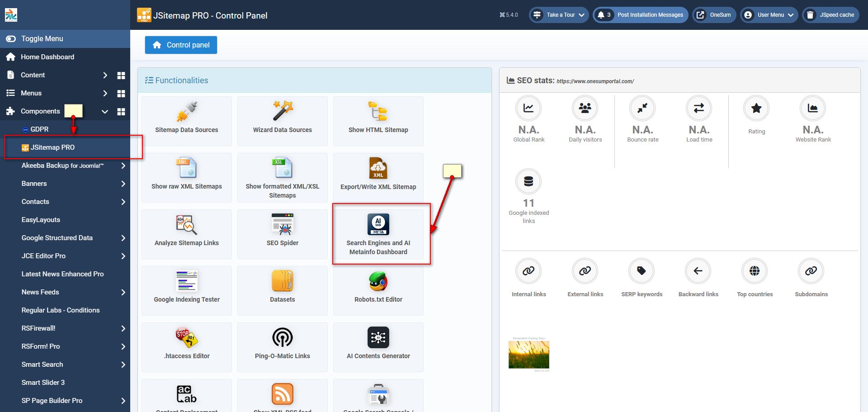
Task: Click the Load time stat icon
Action: [699, 108]
